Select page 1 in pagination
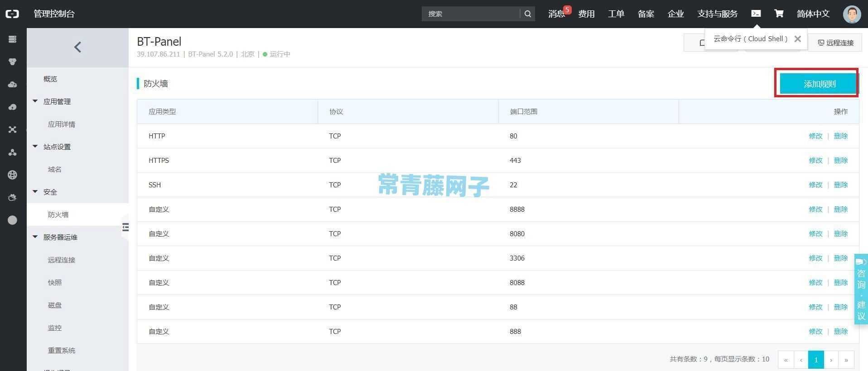Image resolution: width=868 pixels, height=371 pixels. (x=816, y=360)
